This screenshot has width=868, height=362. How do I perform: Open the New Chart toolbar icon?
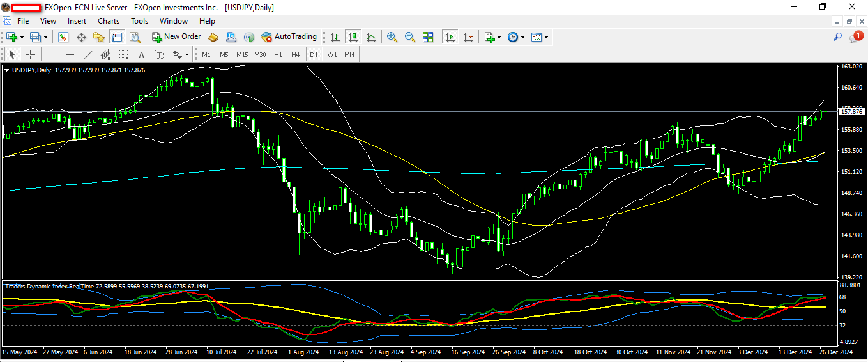coord(11,37)
